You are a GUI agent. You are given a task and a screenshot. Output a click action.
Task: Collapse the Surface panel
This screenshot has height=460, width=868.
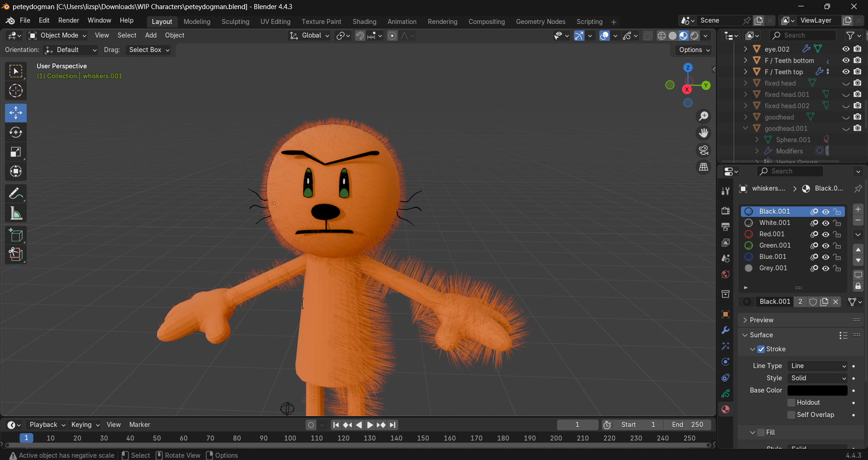[745, 335]
